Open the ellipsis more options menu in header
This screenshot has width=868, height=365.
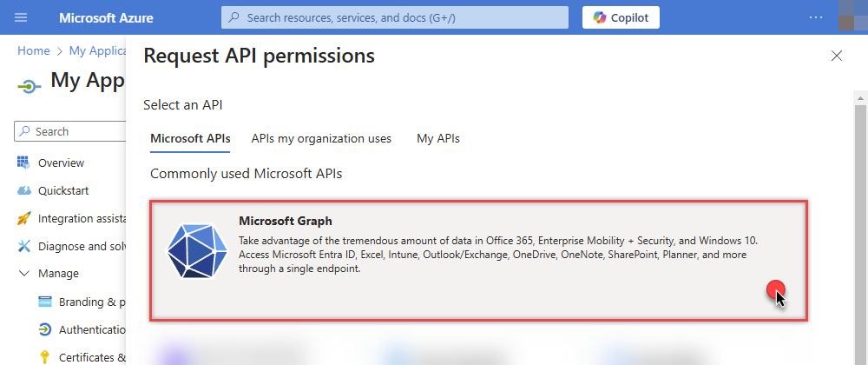coord(816,17)
